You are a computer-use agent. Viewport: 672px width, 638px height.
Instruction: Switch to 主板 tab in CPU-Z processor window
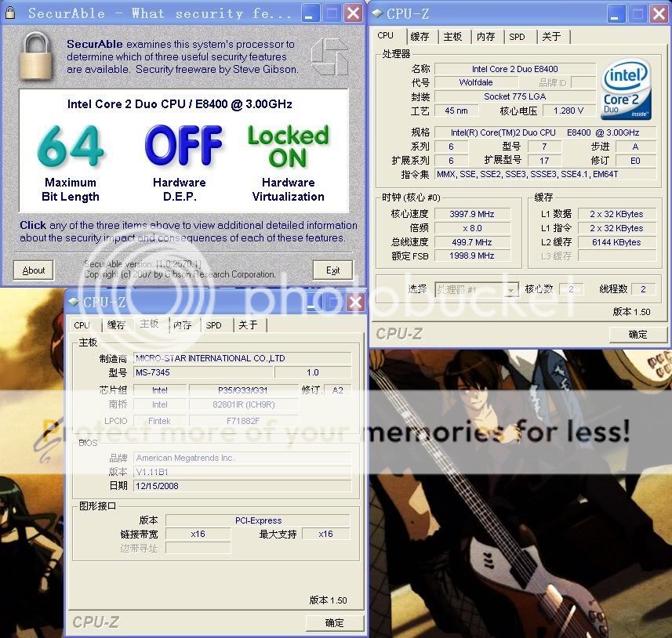pyautogui.click(x=452, y=37)
